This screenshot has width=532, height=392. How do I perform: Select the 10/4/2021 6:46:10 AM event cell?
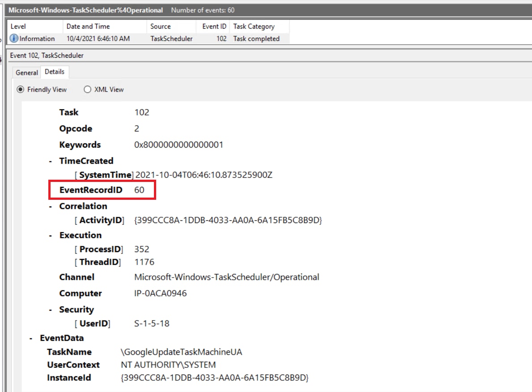pos(98,38)
